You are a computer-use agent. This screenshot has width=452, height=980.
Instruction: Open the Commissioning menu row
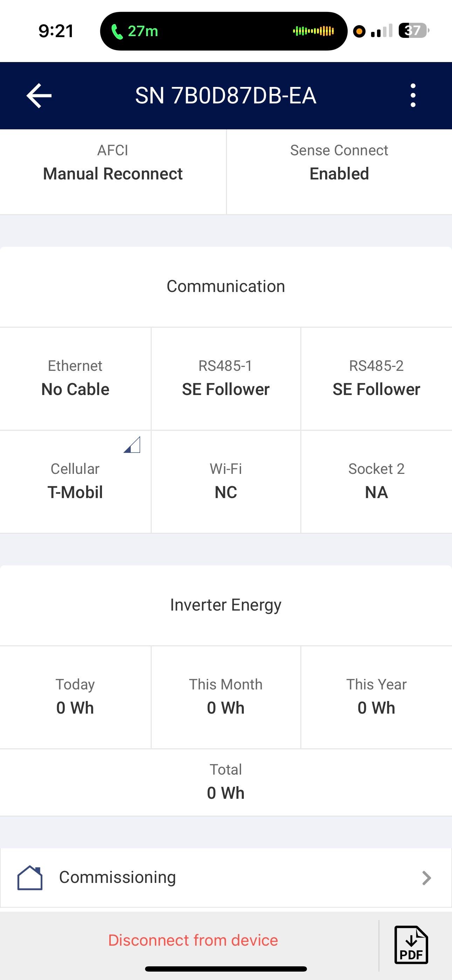click(x=226, y=877)
